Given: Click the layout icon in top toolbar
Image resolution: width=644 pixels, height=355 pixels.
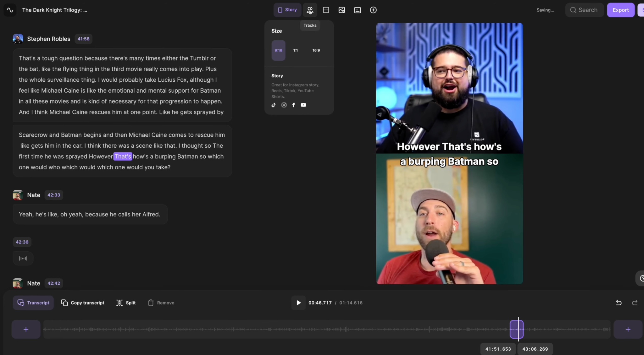Looking at the screenshot, I should [x=326, y=10].
